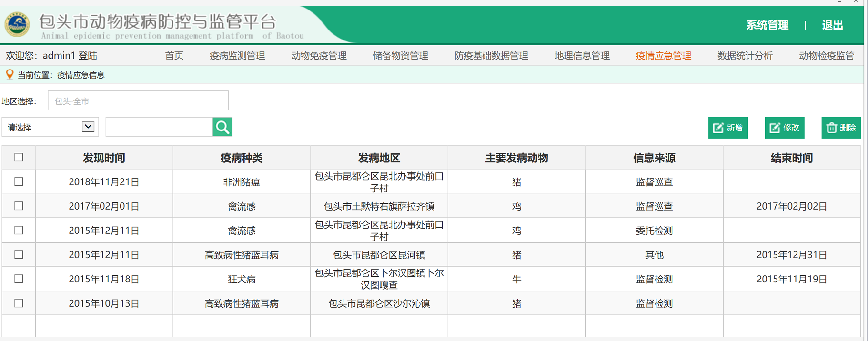Navigate to 首页 home

click(174, 56)
